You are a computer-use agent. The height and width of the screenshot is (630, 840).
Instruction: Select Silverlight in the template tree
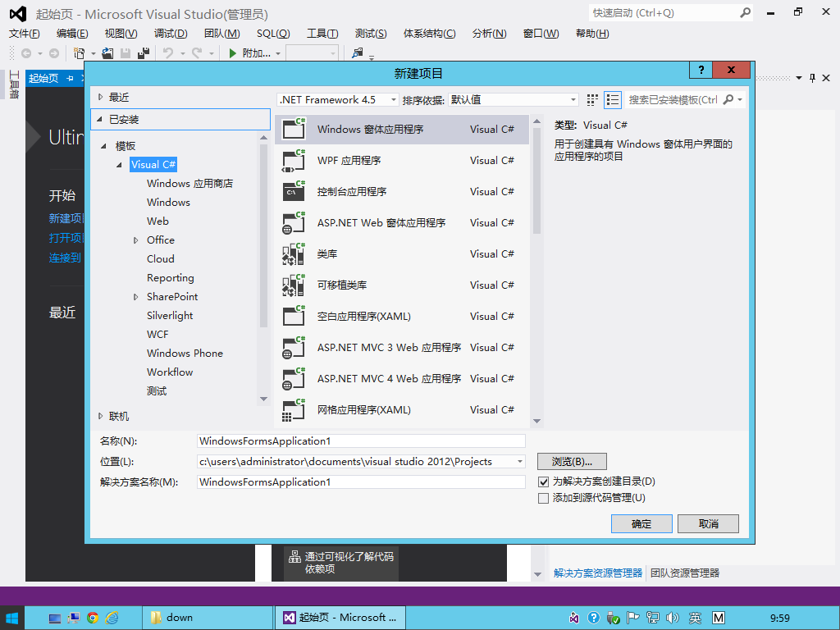[x=170, y=316]
